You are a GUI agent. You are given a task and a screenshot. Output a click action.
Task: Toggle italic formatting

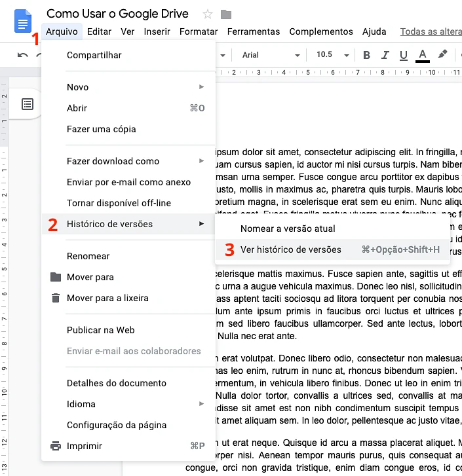(x=385, y=55)
